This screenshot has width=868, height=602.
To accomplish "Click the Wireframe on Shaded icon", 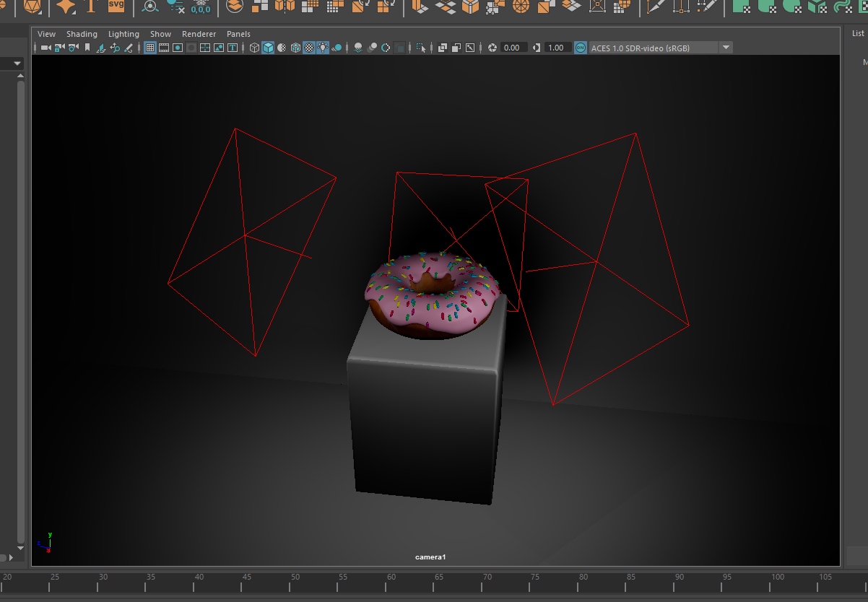I will tap(296, 48).
